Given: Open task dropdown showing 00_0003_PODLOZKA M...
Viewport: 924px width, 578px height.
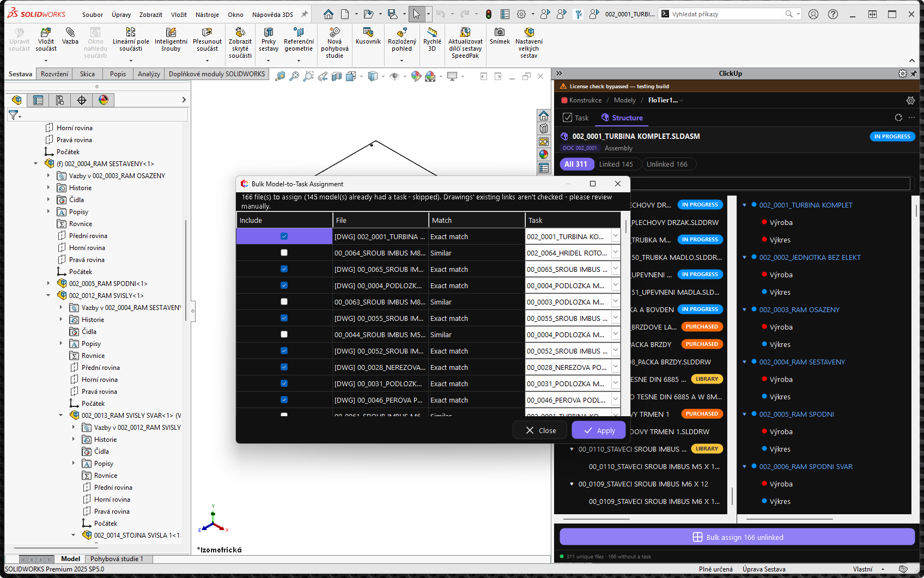Looking at the screenshot, I should coord(615,302).
